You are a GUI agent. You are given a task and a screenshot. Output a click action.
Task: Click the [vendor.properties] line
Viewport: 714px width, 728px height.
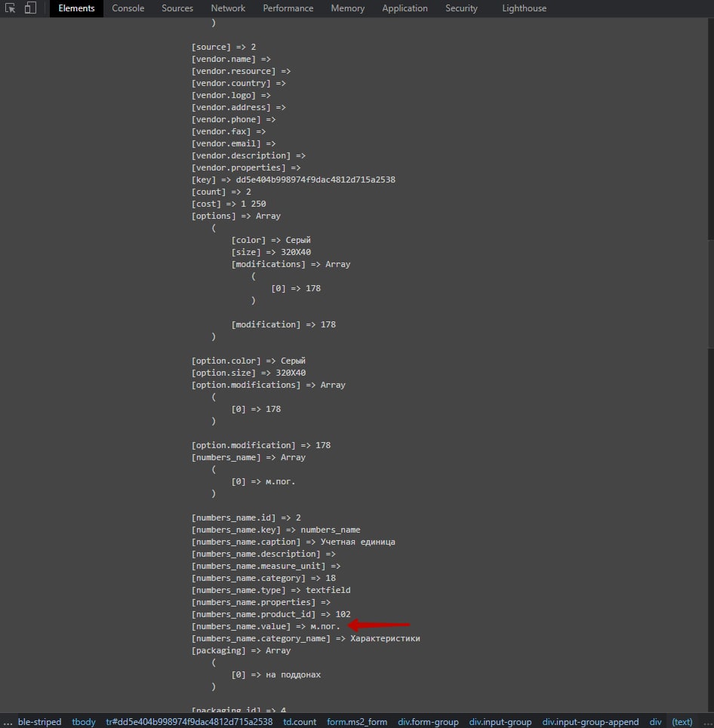246,167
